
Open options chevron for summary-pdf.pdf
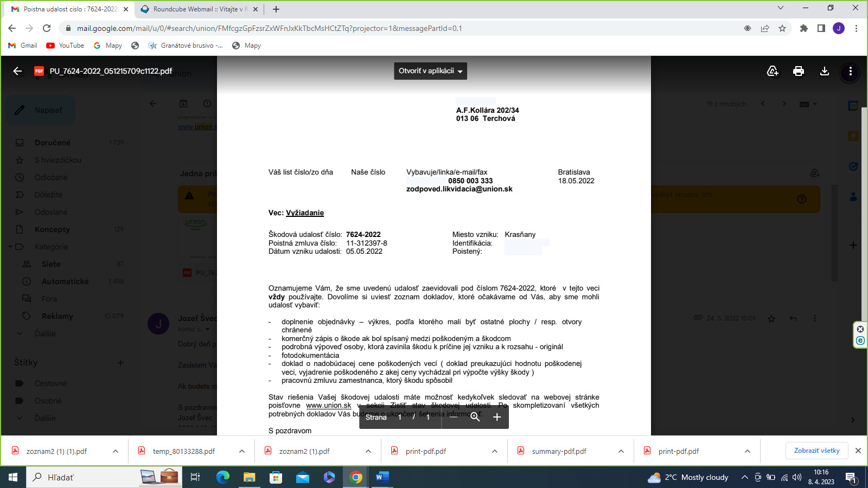[x=621, y=451]
